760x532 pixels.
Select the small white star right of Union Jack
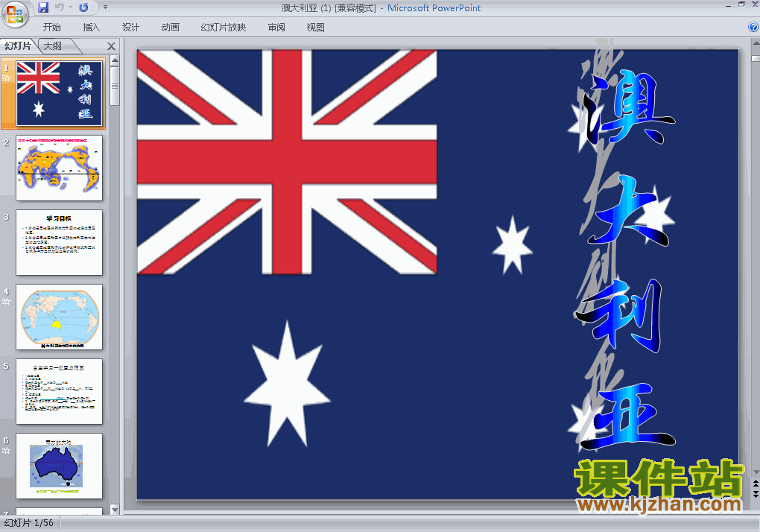(513, 244)
